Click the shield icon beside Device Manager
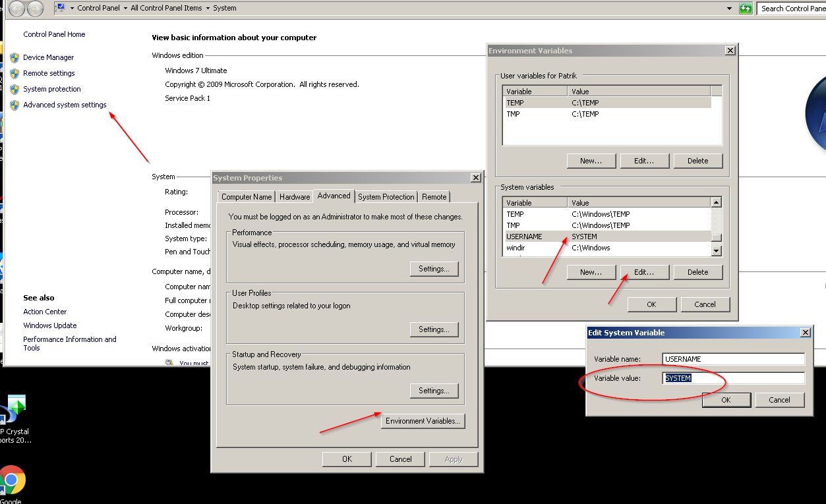 point(15,57)
